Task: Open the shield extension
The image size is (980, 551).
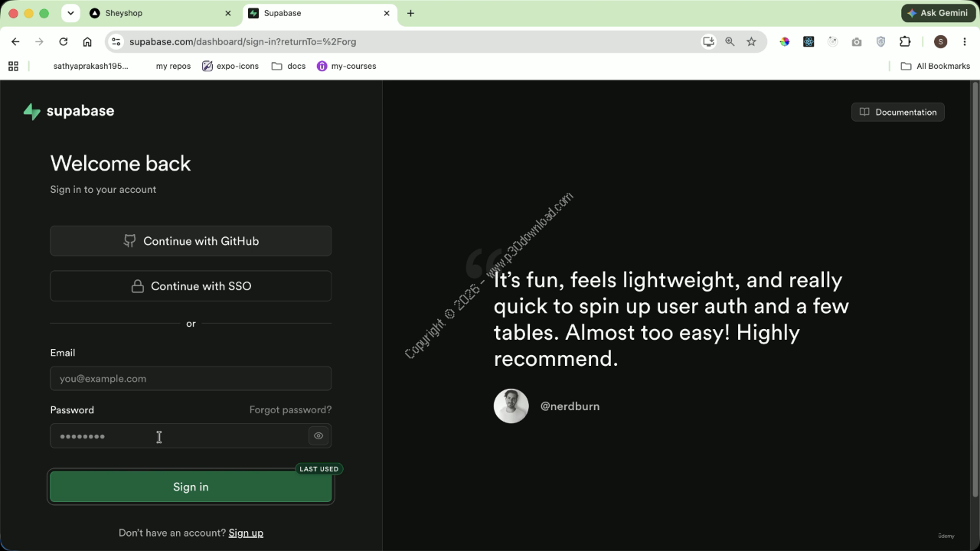Action: tap(880, 41)
